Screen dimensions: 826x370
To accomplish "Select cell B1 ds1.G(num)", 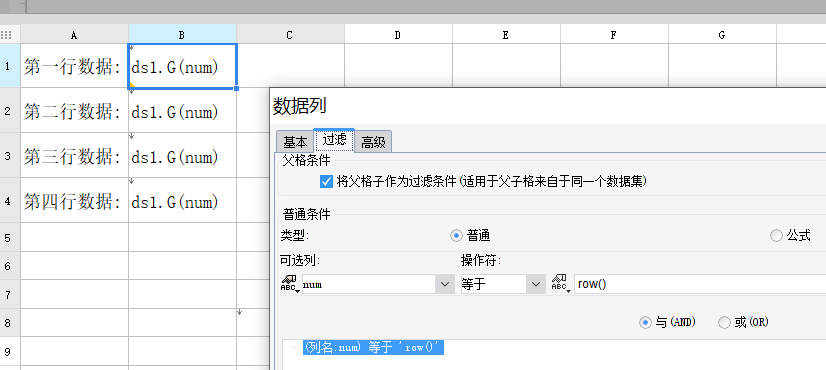I will 182,66.
